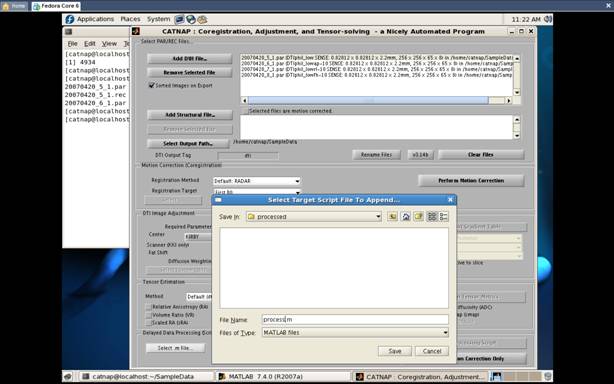Launch terminal from top panel icon
The height and width of the screenshot is (384, 614).
179,19
